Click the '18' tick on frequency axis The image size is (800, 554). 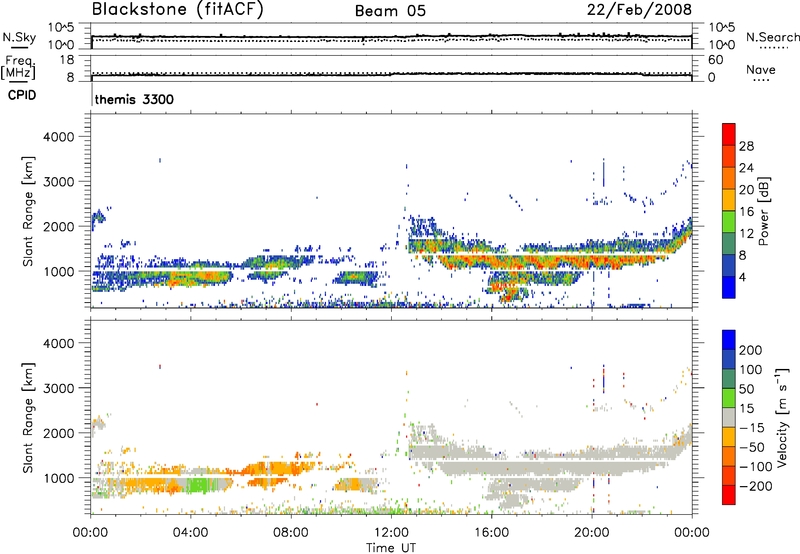click(67, 60)
